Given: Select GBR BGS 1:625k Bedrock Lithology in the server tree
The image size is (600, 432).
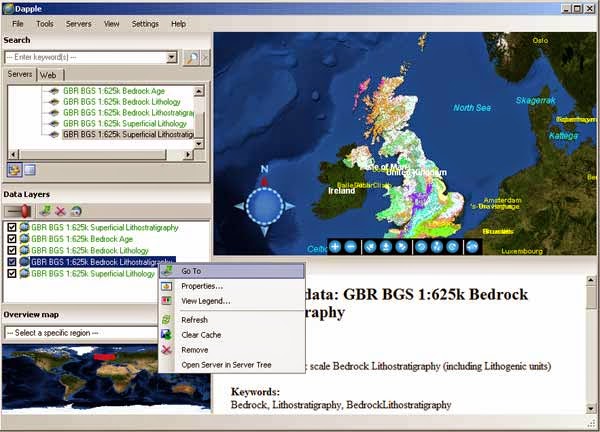Looking at the screenshot, I should pyautogui.click(x=122, y=102).
